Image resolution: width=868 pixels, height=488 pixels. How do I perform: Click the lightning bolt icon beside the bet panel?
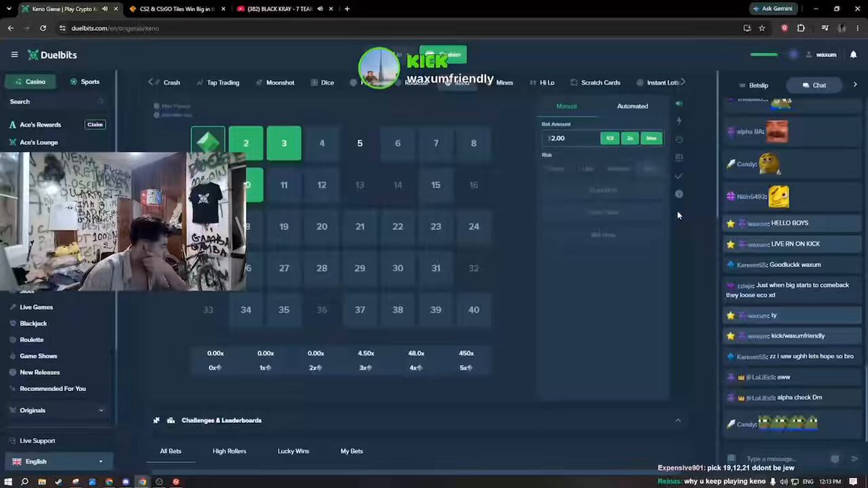coord(678,121)
